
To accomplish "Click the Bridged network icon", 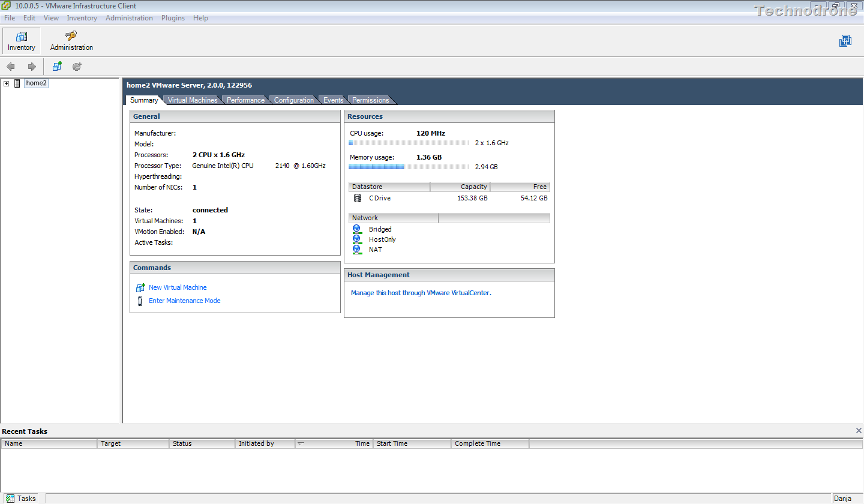I will coord(357,229).
